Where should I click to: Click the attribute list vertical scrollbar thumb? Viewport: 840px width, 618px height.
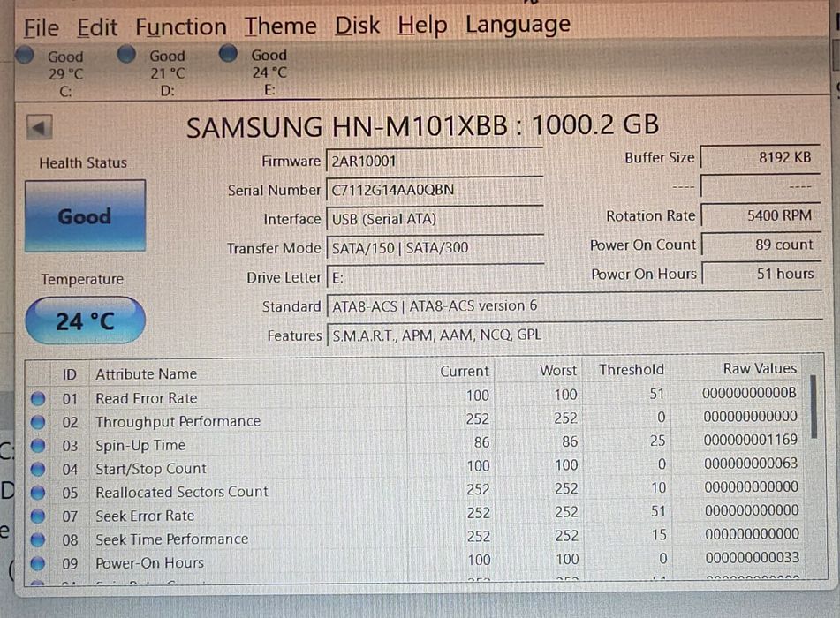click(814, 407)
